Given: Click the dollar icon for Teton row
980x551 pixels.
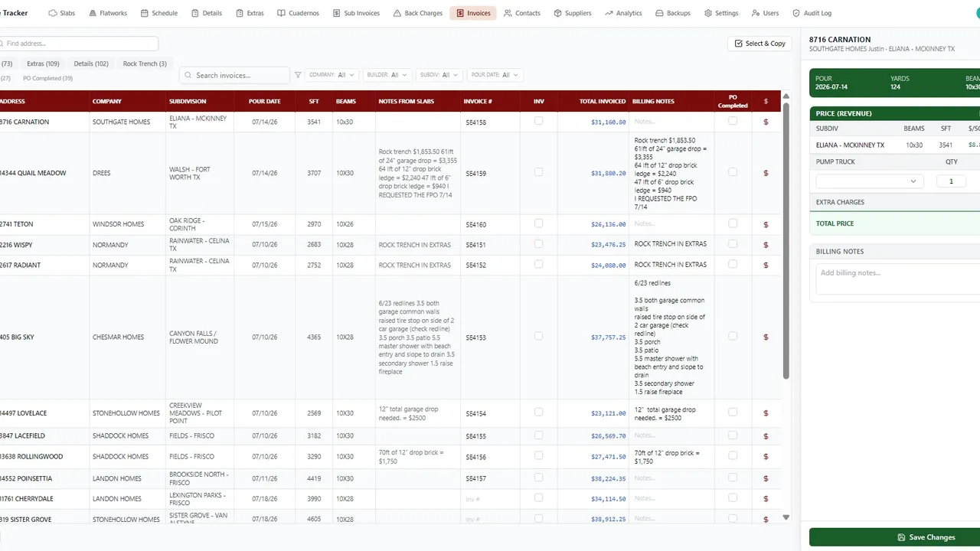Looking at the screenshot, I should (x=766, y=224).
